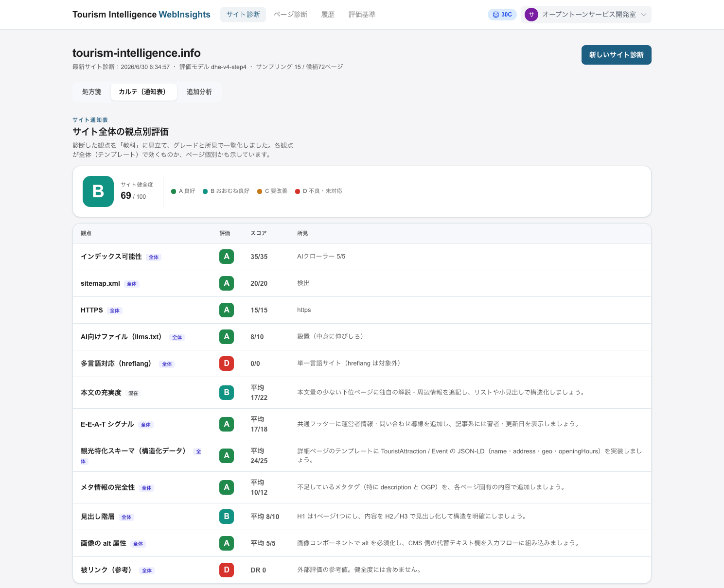Viewport: 724px width, 588px height.
Task: Click the 8/10 score for llms.txt
Action: point(257,337)
